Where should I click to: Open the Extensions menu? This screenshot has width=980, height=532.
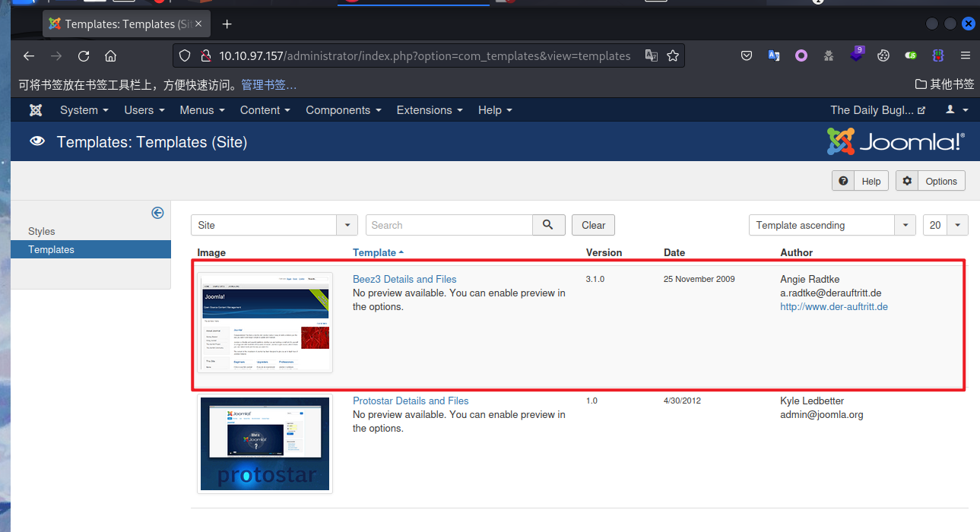pyautogui.click(x=430, y=110)
